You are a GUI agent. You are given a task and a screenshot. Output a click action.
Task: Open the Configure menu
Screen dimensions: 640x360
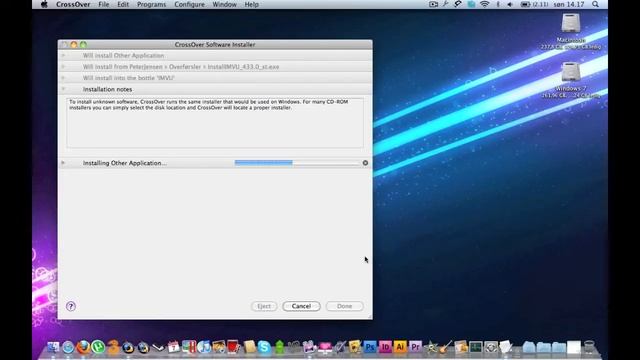[189, 4]
